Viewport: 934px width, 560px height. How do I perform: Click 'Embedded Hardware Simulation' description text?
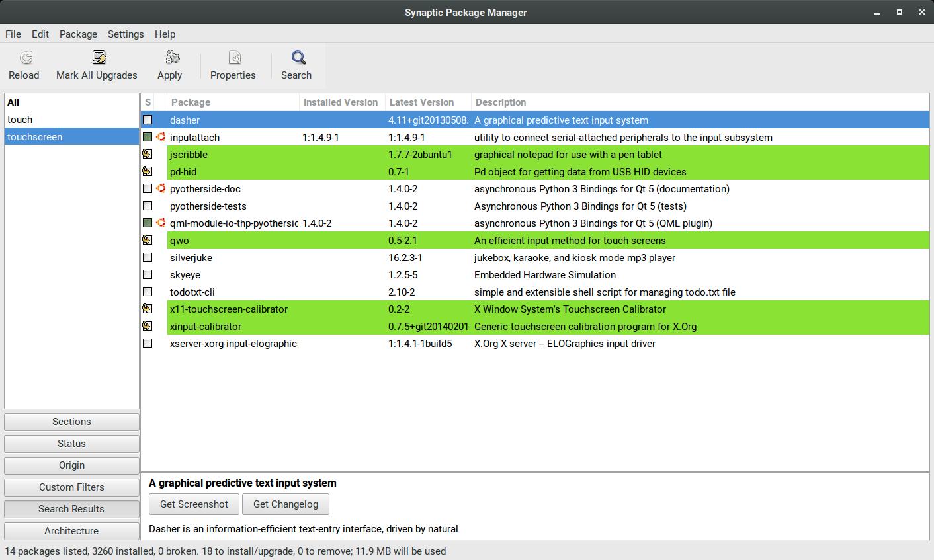click(545, 275)
